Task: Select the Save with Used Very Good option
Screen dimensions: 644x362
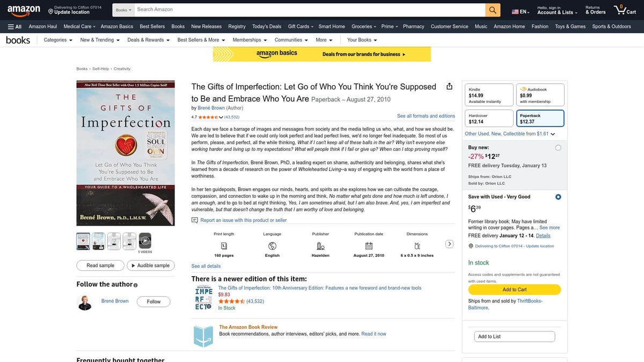Action: (x=558, y=197)
